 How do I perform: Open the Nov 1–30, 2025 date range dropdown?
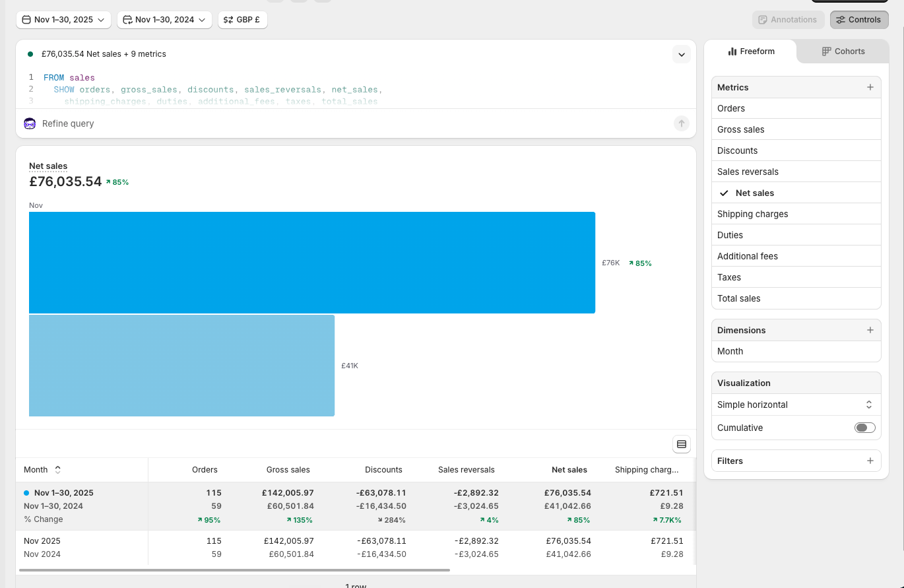tap(63, 20)
